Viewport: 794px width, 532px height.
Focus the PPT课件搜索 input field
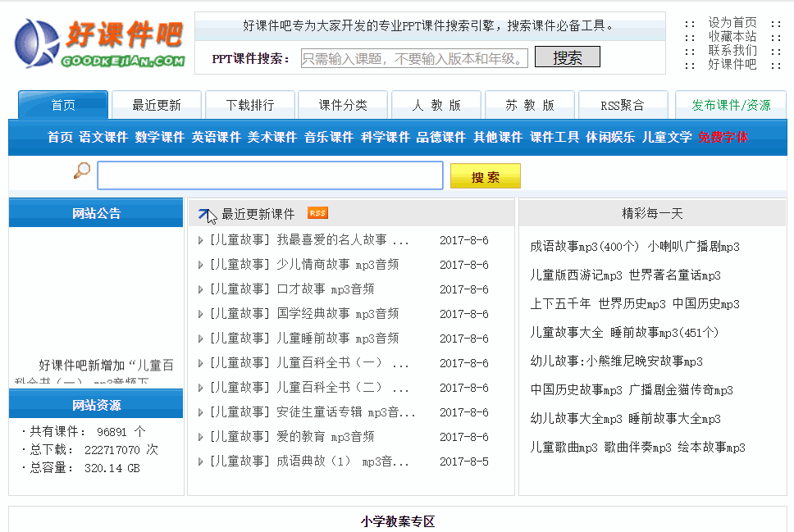(x=414, y=58)
